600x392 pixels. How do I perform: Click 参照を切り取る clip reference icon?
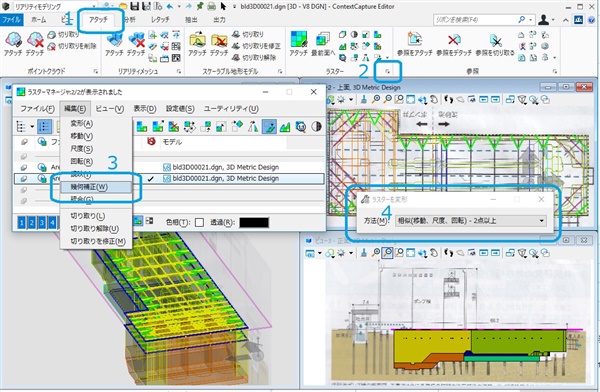[496, 40]
